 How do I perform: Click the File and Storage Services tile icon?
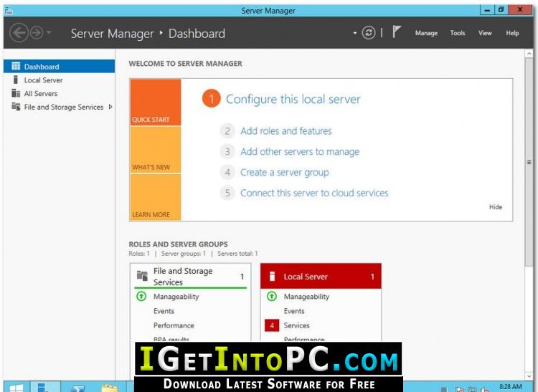pyautogui.click(x=142, y=275)
